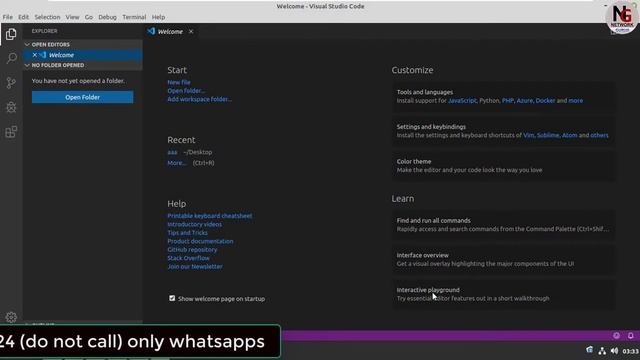640x360 pixels.
Task: Open Find and run all commands card
Action: tap(504, 224)
